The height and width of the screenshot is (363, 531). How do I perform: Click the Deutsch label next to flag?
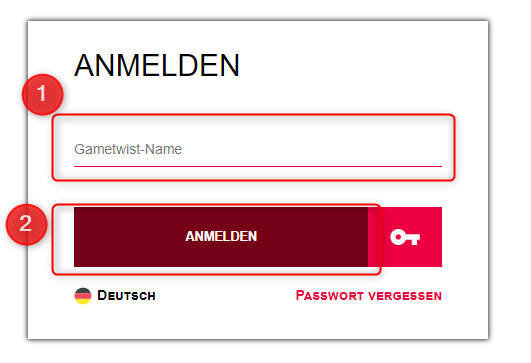click(x=126, y=296)
